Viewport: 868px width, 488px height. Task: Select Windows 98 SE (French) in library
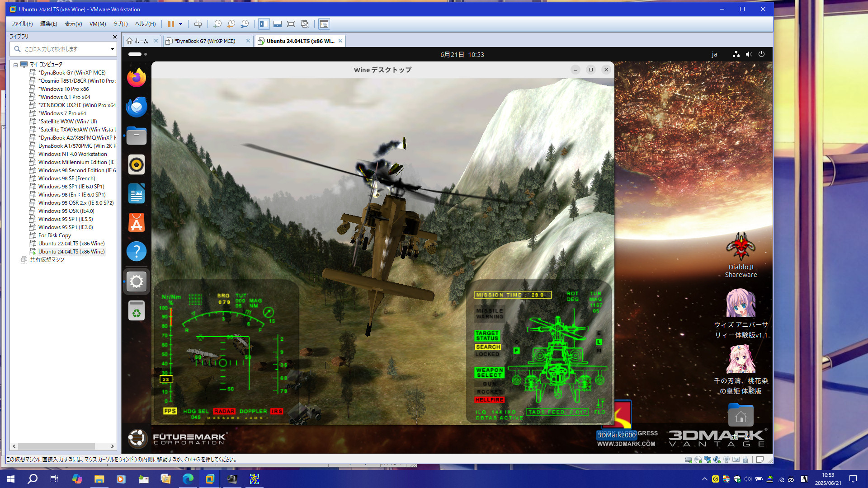click(66, 178)
